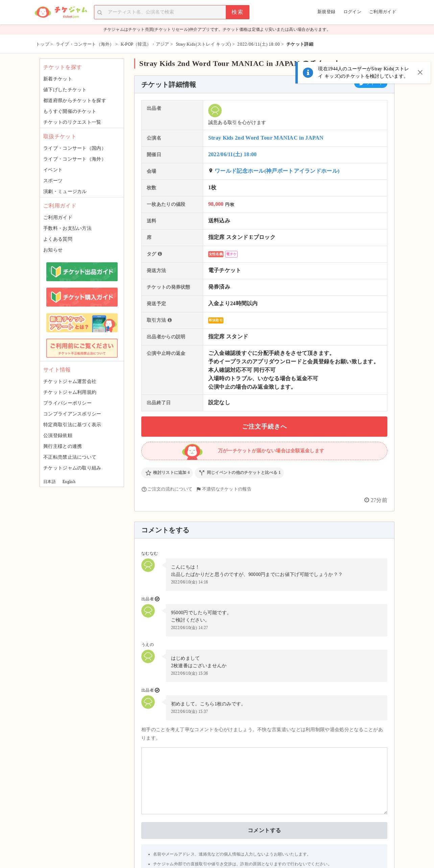Compare other tickets for same event

[x=239, y=473]
